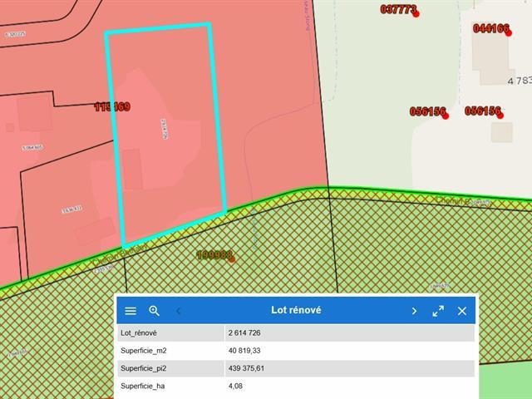Click the Lot rénové popup title
Image resolution: width=532 pixels, height=399 pixels.
(x=296, y=311)
